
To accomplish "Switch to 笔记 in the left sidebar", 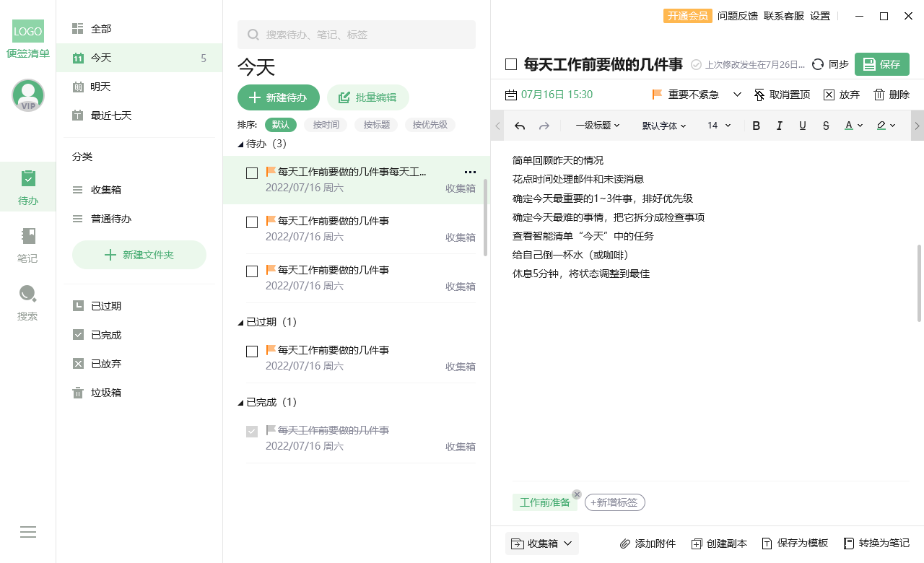I will coord(27,245).
